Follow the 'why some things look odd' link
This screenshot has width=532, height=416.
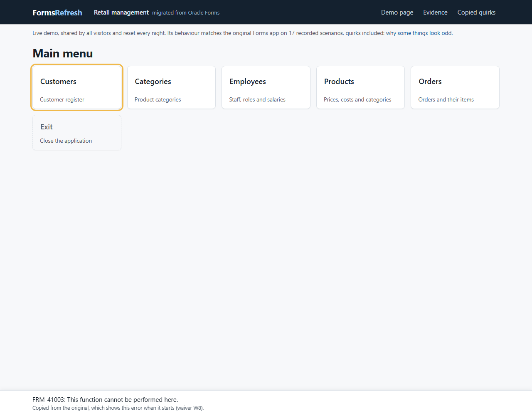click(x=419, y=33)
